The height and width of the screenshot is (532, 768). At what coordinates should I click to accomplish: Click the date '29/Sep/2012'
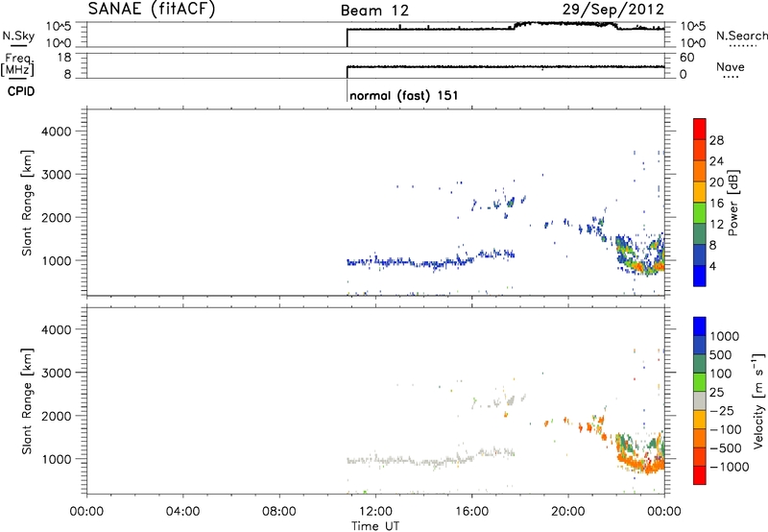[613, 9]
